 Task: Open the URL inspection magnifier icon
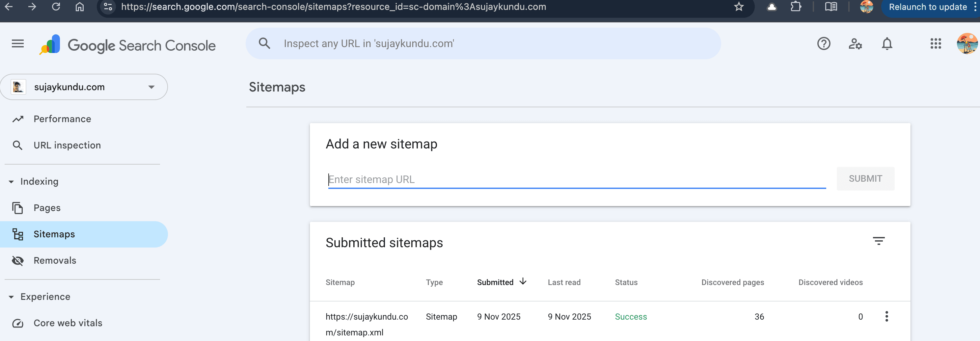[x=17, y=145]
